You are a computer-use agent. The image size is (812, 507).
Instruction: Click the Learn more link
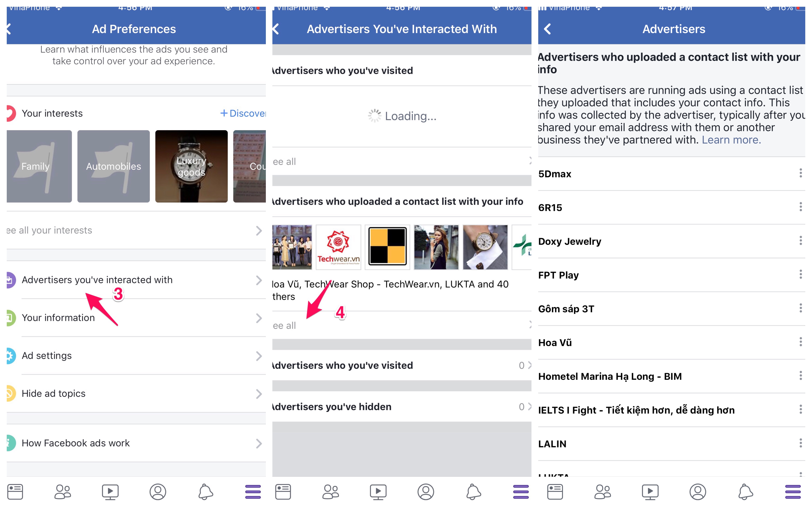click(731, 140)
